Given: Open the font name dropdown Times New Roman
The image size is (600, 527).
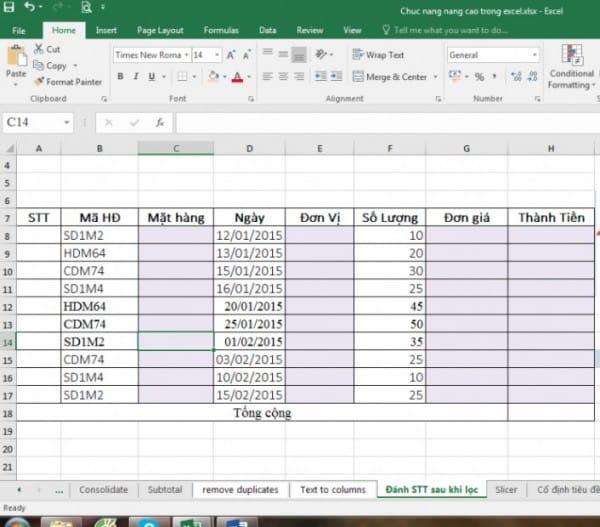Looking at the screenshot, I should click(x=186, y=55).
